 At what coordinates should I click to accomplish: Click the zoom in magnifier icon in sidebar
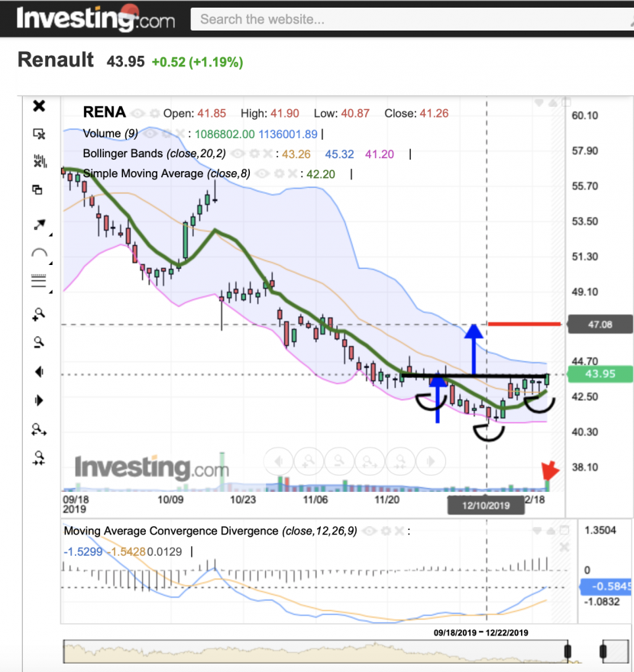39,315
